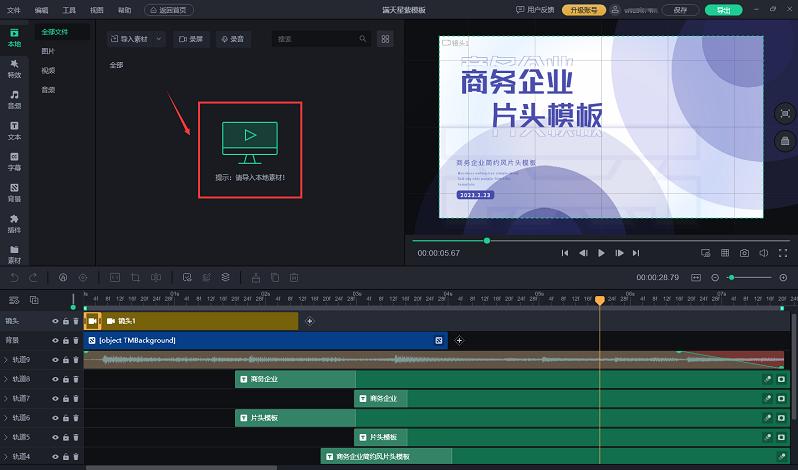The width and height of the screenshot is (798, 470).
Task: Click the trash delete icon in timeline toolbar
Action: (294, 277)
